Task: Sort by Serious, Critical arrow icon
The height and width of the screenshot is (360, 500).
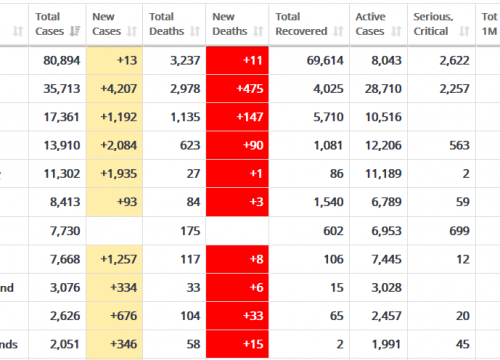Action: tap(464, 31)
